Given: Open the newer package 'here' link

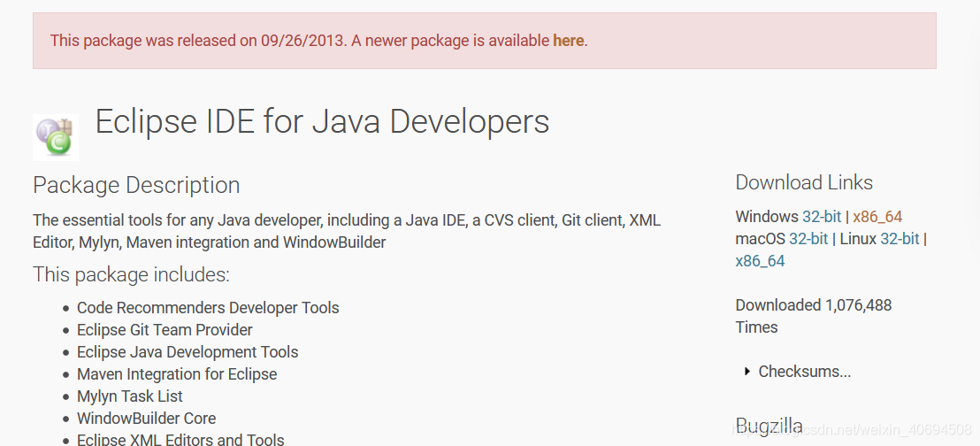Looking at the screenshot, I should pyautogui.click(x=568, y=41).
